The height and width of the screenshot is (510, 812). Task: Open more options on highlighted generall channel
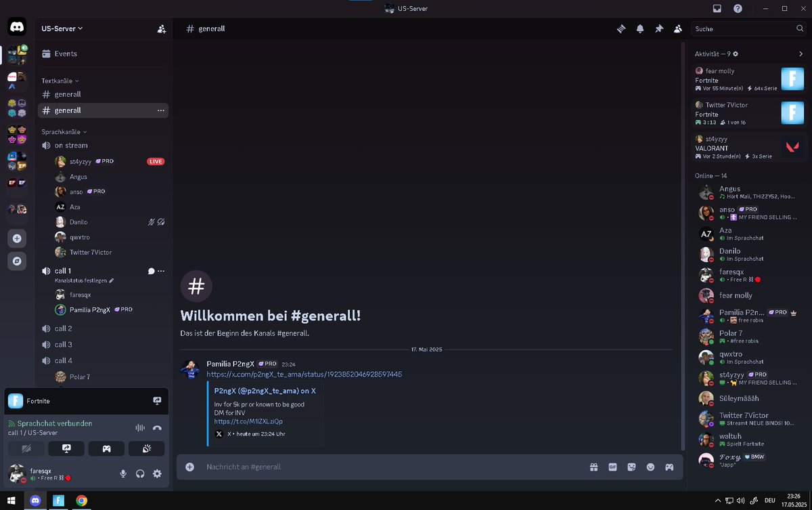[x=161, y=110]
